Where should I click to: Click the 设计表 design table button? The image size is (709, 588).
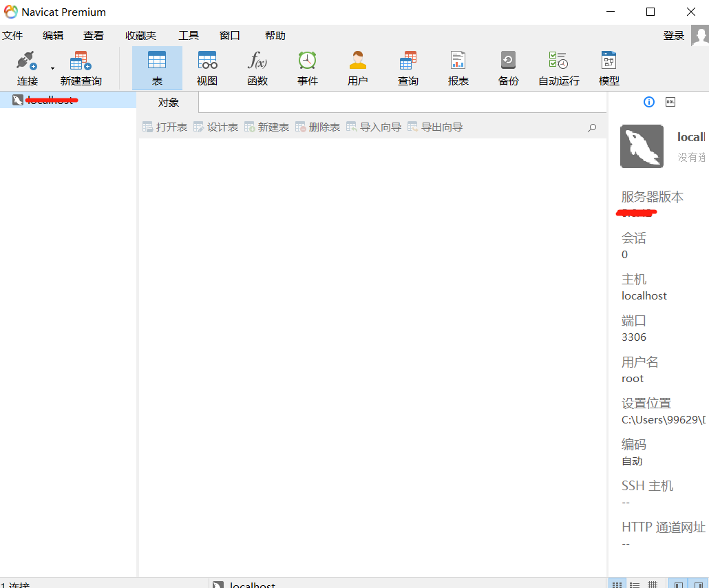[215, 127]
